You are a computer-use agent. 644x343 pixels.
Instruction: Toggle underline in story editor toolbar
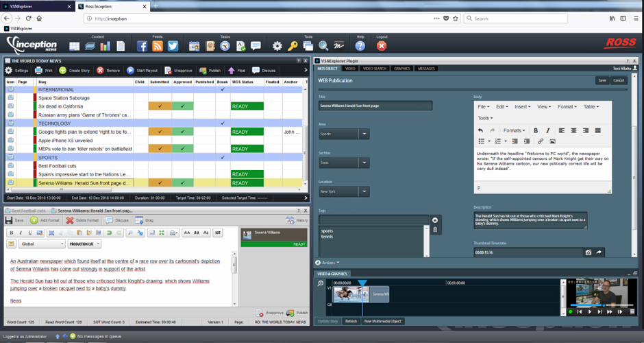click(x=30, y=233)
